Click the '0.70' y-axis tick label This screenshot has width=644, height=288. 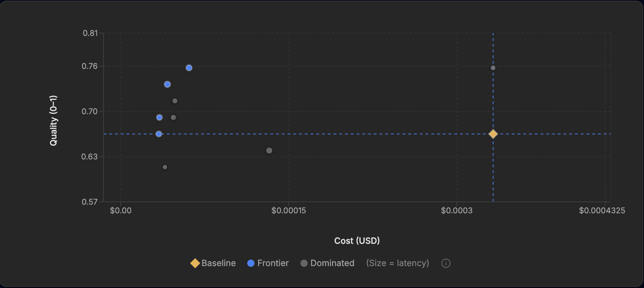pyautogui.click(x=90, y=111)
